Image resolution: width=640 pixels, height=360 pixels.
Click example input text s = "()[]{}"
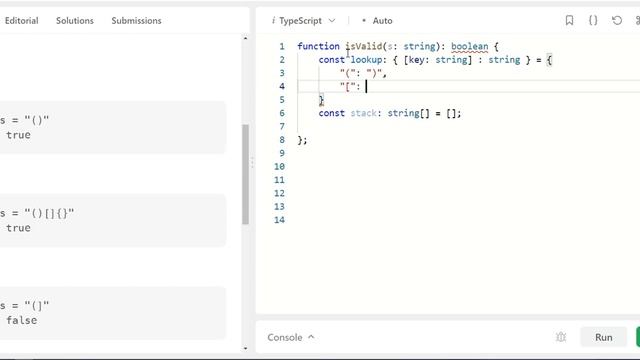(x=37, y=213)
